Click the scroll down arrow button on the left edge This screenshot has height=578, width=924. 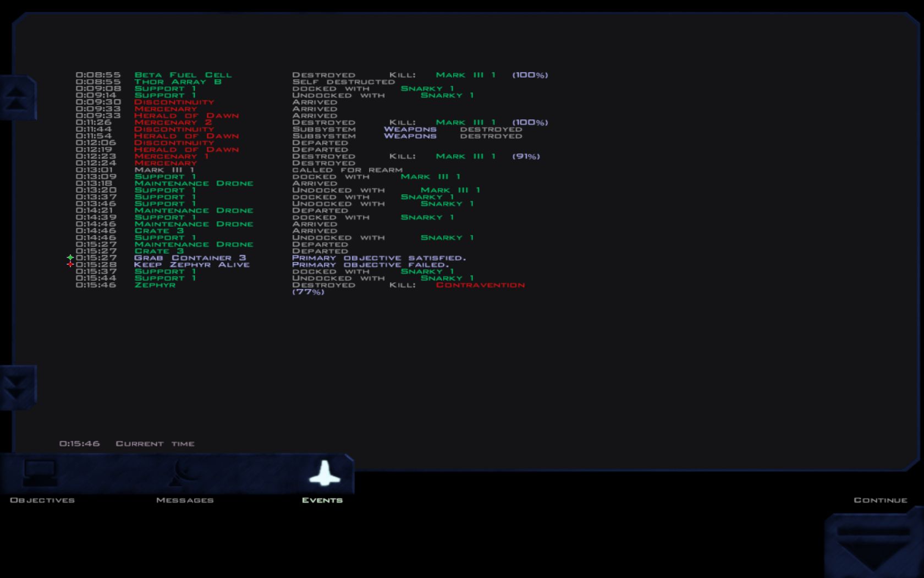point(18,387)
